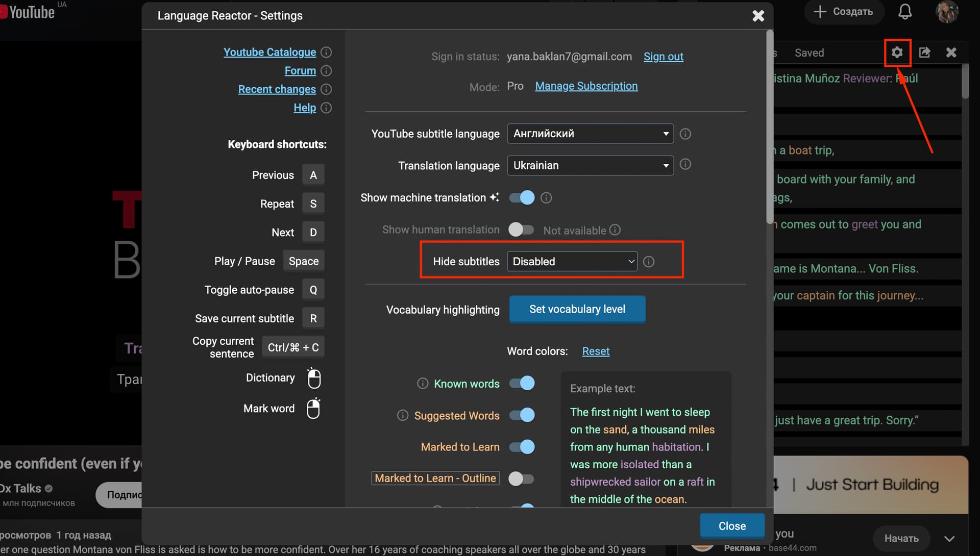Click info icon beside Hide subtitles
Image resolution: width=980 pixels, height=556 pixels.
pyautogui.click(x=649, y=262)
